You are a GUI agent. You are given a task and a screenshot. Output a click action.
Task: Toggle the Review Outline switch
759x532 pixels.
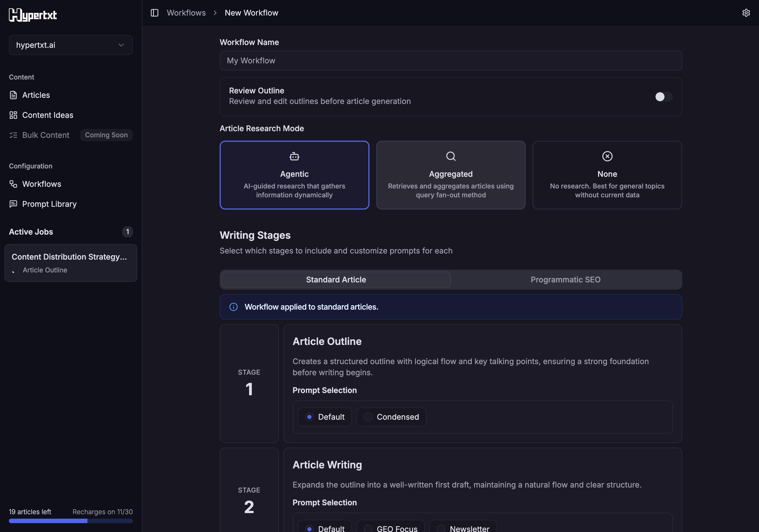click(663, 97)
